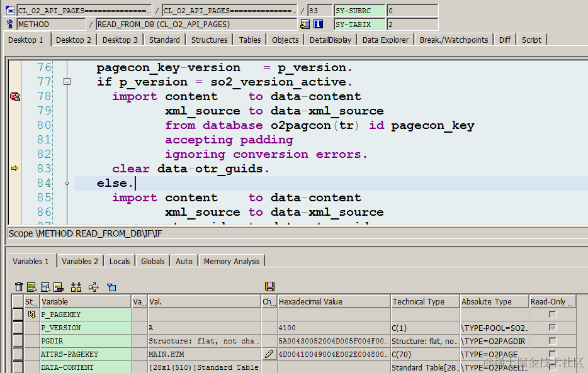
Task: Collapse the if block at line 77
Action: pyautogui.click(x=67, y=81)
